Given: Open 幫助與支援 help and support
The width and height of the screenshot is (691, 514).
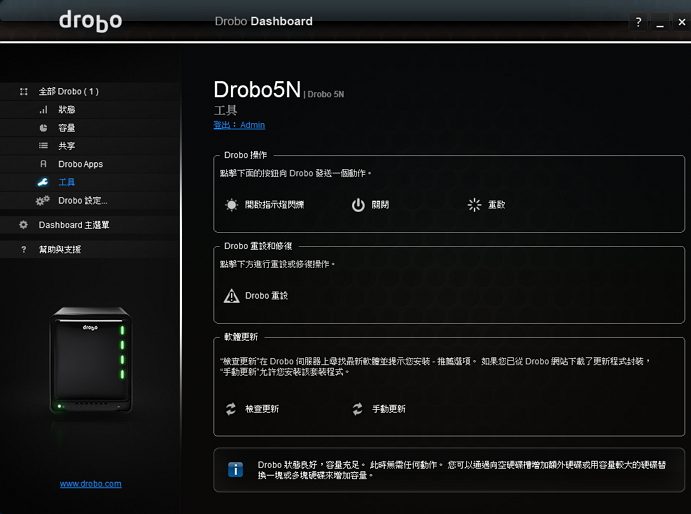Looking at the screenshot, I should pos(60,249).
